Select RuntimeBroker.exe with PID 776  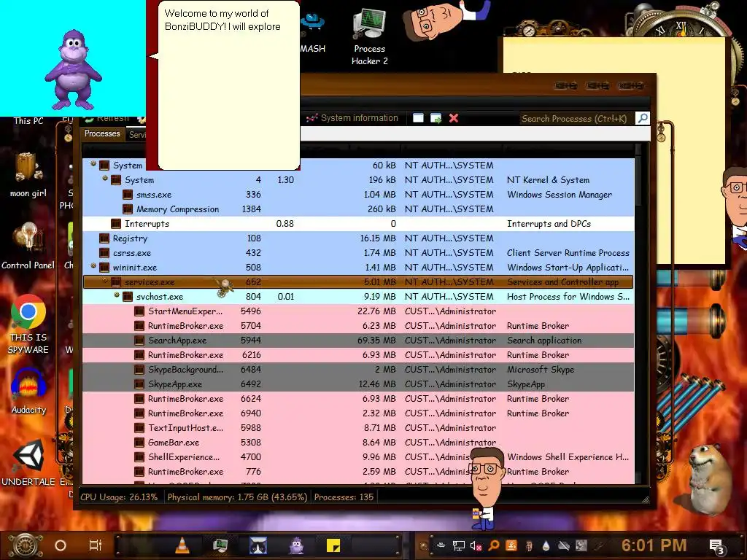coord(357,472)
